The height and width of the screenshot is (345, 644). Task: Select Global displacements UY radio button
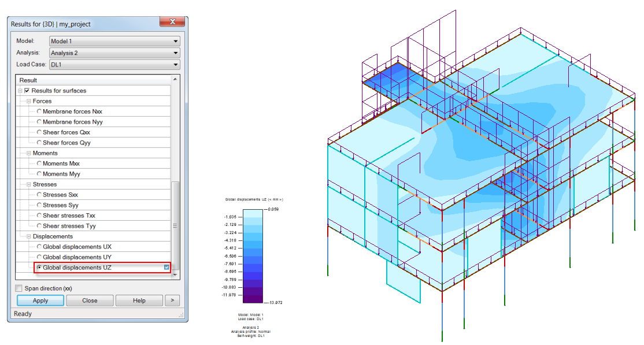pyautogui.click(x=39, y=257)
